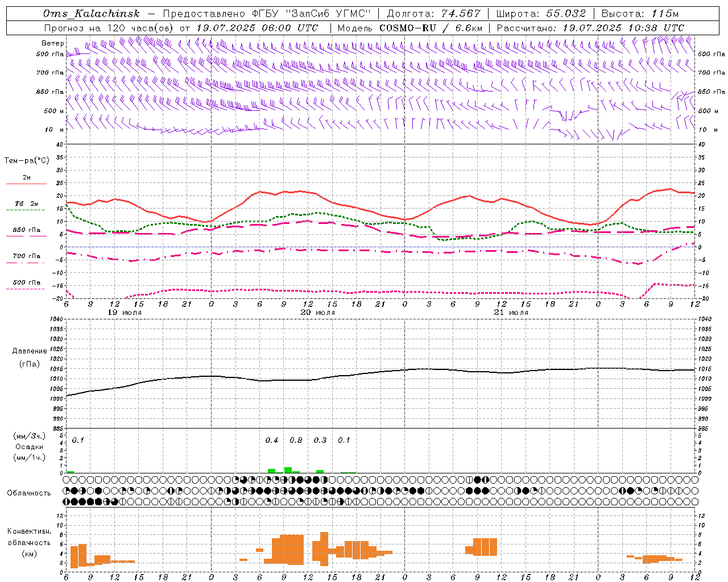Click the '0.4' precipitation amount
This screenshot has height=582, width=728.
pyautogui.click(x=272, y=440)
